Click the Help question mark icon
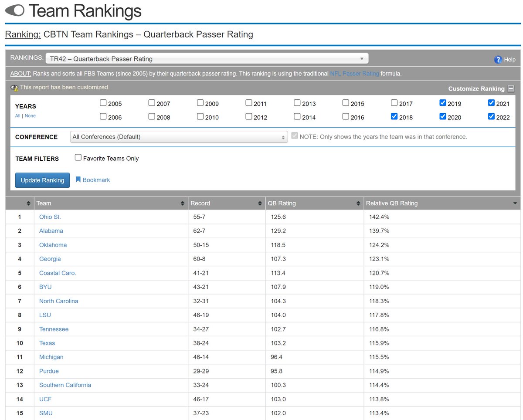523x420 pixels. coord(498,60)
